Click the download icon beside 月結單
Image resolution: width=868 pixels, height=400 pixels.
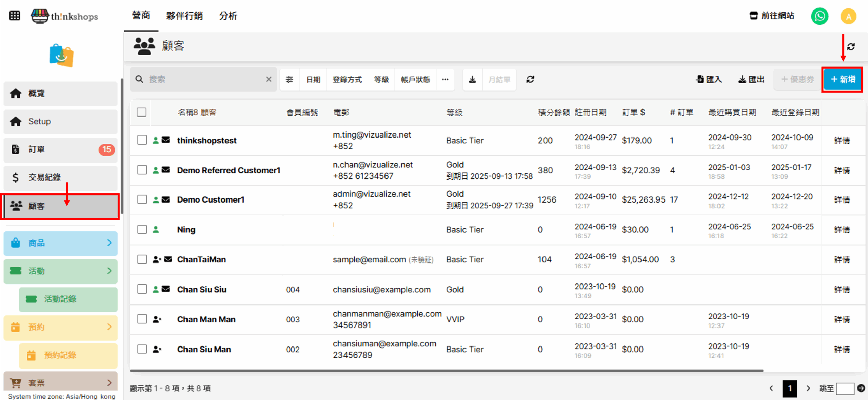coord(472,79)
